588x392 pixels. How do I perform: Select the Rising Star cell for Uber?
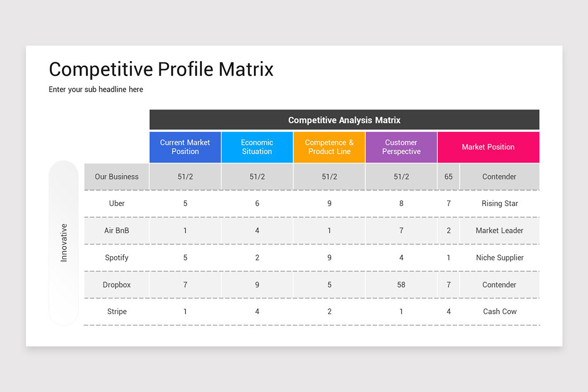[x=499, y=203]
